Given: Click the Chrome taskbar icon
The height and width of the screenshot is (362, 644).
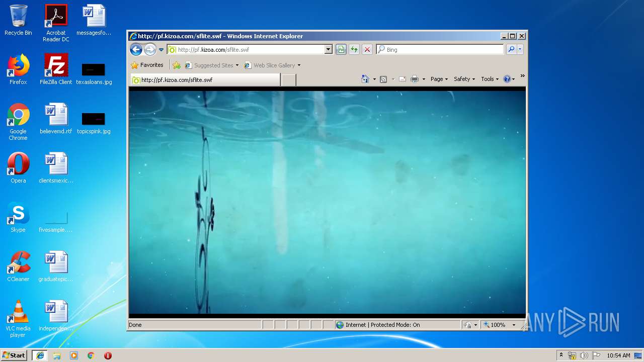Looking at the screenshot, I should [91, 355].
